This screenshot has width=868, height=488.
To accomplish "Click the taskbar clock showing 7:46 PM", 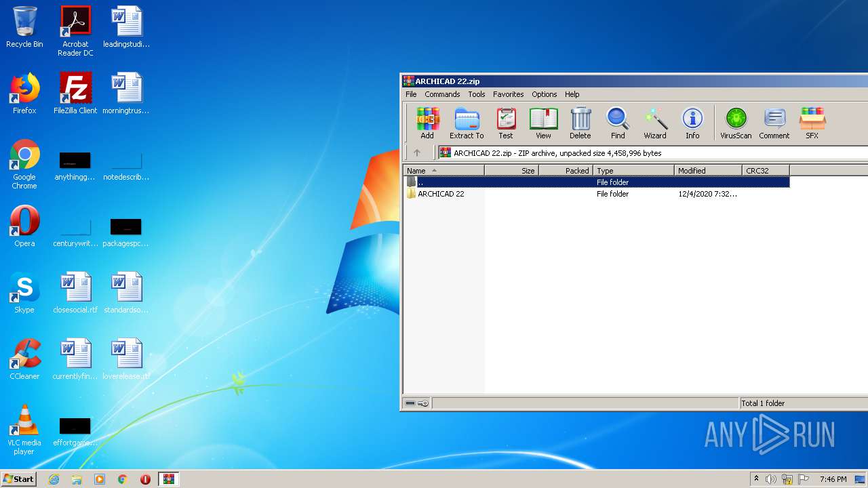I will pos(833,479).
